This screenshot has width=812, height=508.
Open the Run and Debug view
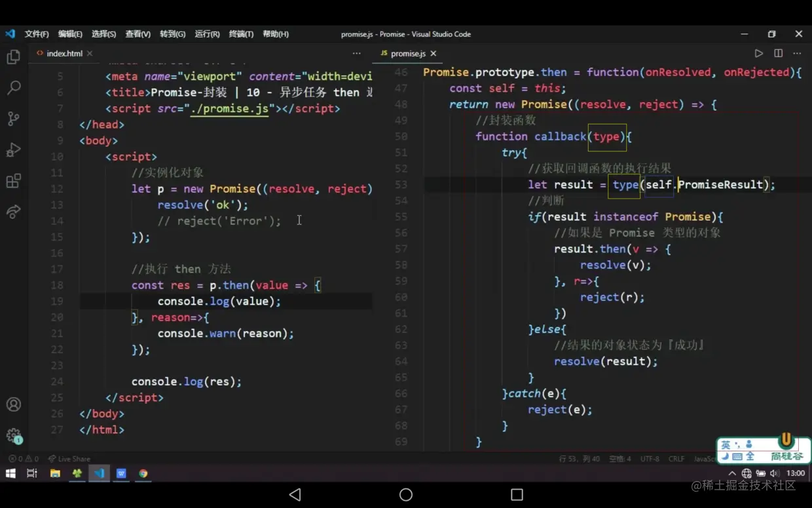(13, 149)
